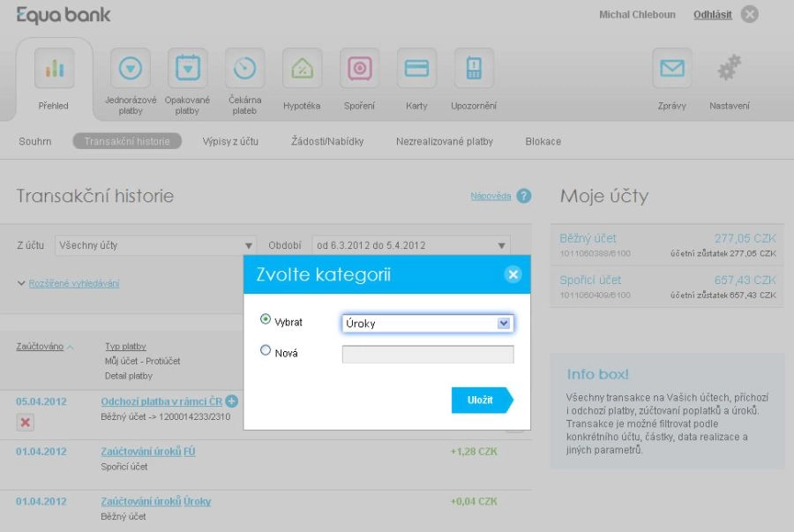Switch to the Blokace tab

pyautogui.click(x=543, y=141)
